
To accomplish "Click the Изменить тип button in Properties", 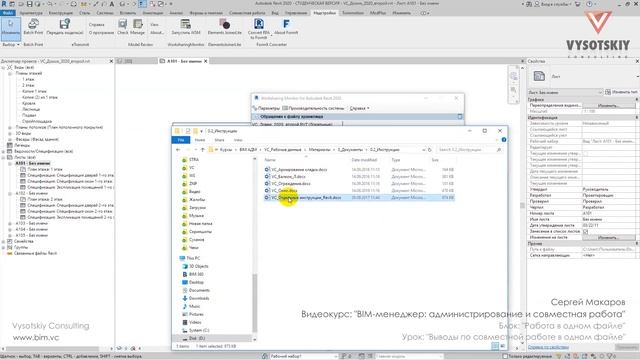I will (x=621, y=92).
